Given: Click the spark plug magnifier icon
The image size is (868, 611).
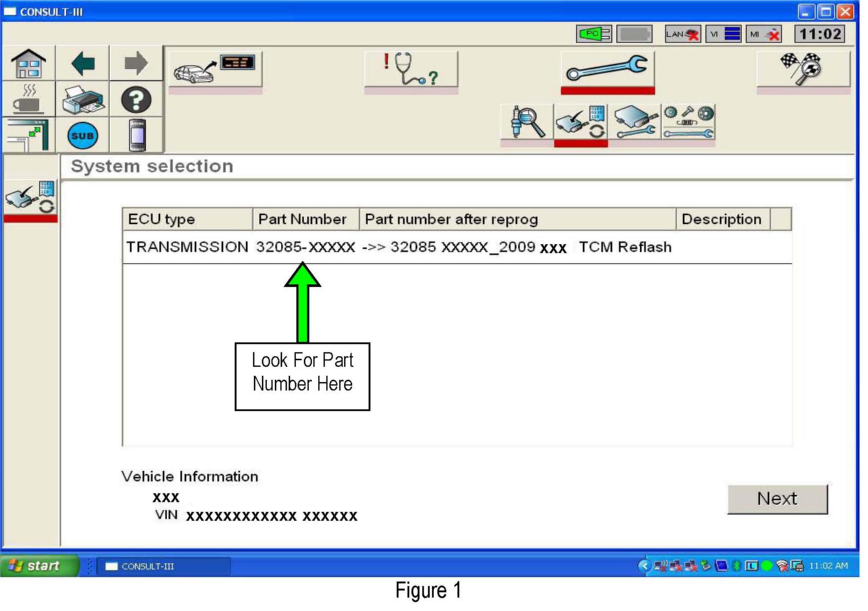Looking at the screenshot, I should tap(527, 122).
